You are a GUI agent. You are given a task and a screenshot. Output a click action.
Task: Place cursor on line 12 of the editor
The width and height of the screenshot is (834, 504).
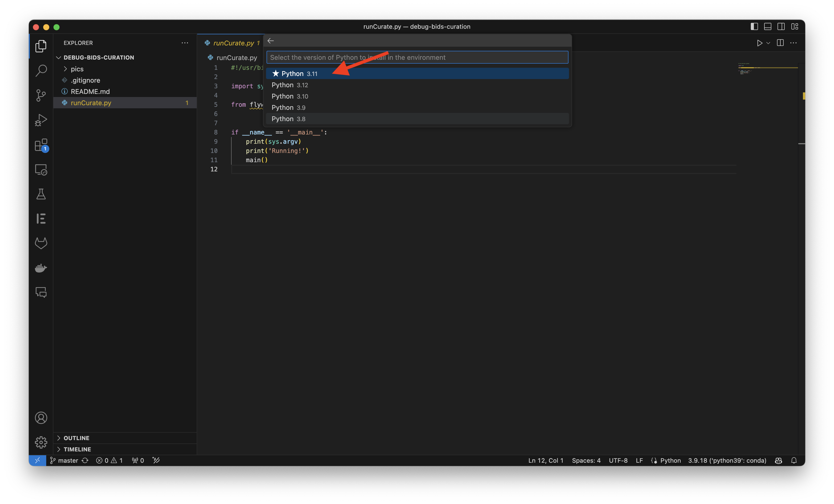(x=483, y=169)
